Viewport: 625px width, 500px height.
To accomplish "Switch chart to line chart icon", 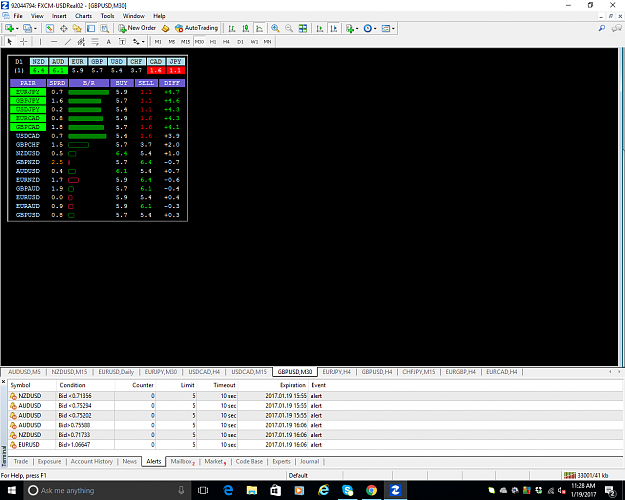I will pyautogui.click(x=259, y=28).
